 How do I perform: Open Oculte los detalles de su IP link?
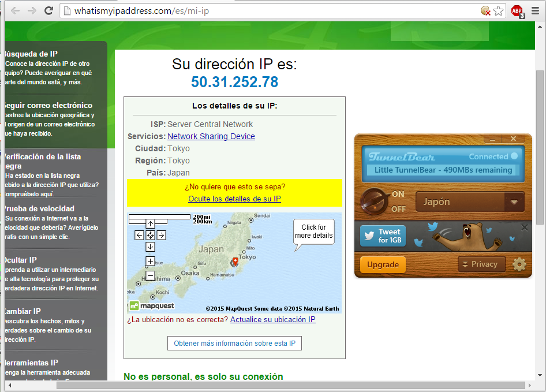pos(234,199)
